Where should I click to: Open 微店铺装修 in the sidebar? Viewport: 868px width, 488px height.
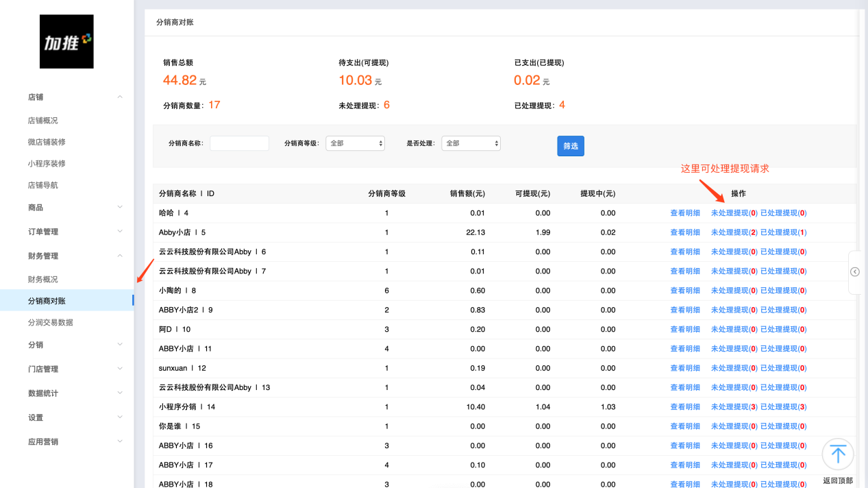coord(47,142)
